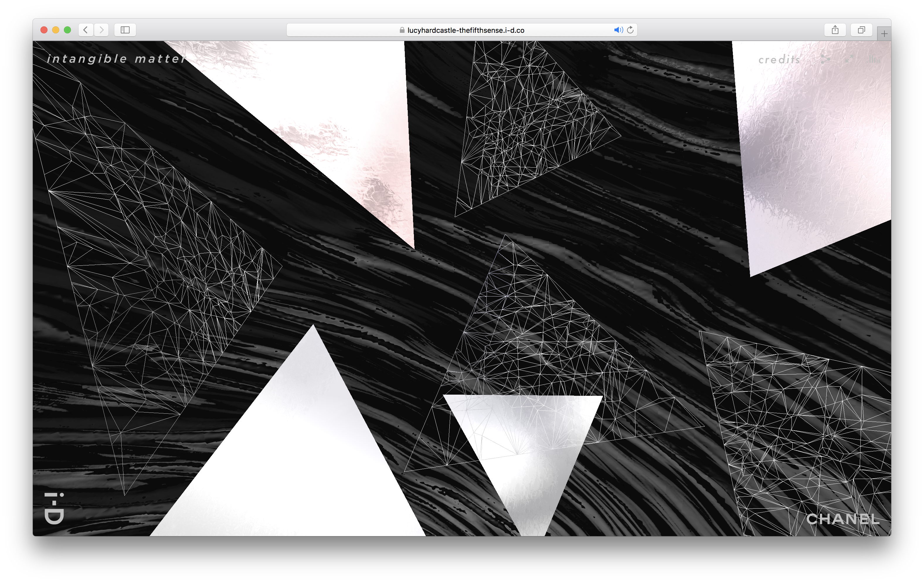Viewport: 924px width, 583px height.
Task: Go forward with the right chevron button
Action: 101,30
